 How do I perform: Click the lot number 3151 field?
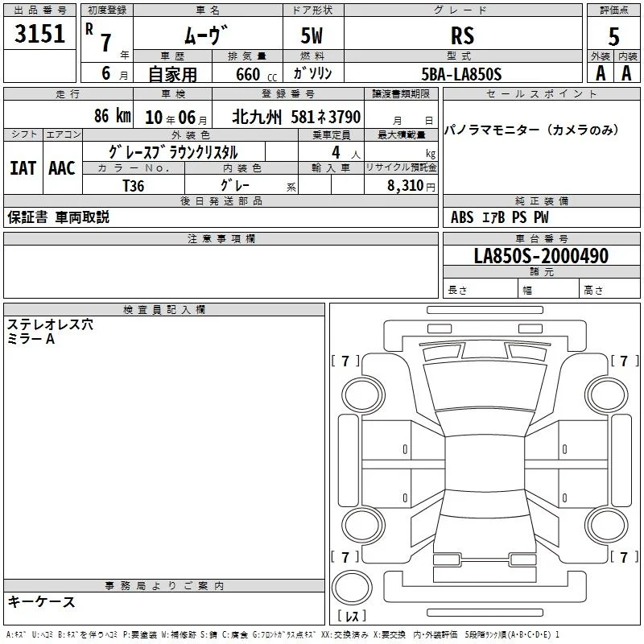39,33
